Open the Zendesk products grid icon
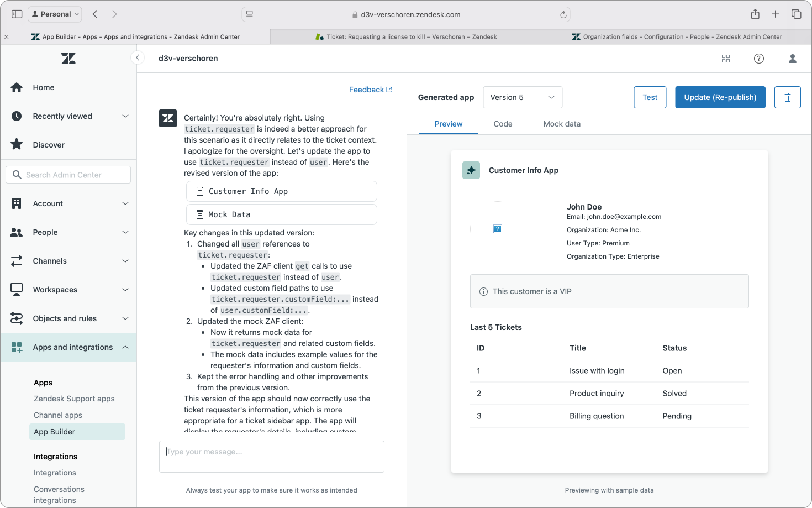This screenshot has width=812, height=508. pos(726,59)
